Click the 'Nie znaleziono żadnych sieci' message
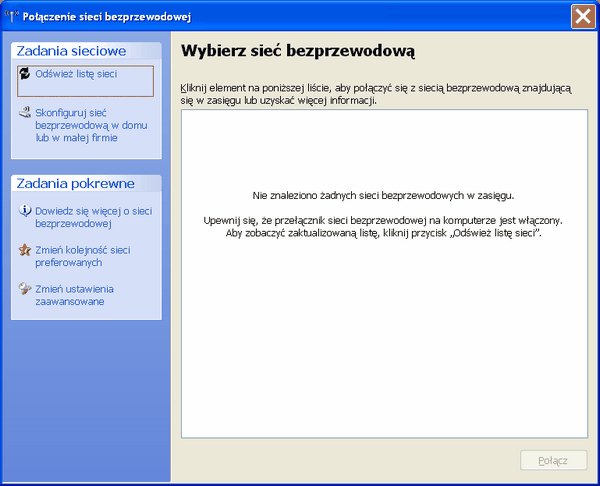Screen dimensions: 600x486 [x=384, y=196]
